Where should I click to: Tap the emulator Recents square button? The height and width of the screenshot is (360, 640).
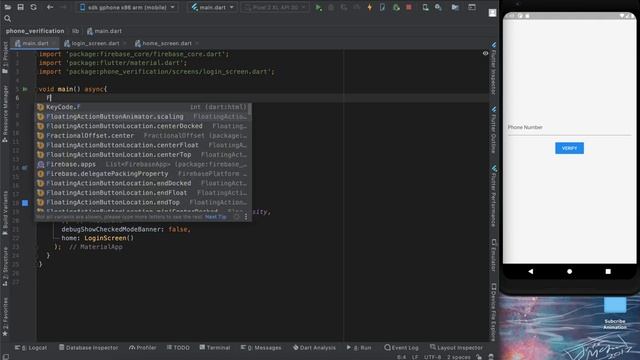(608, 271)
